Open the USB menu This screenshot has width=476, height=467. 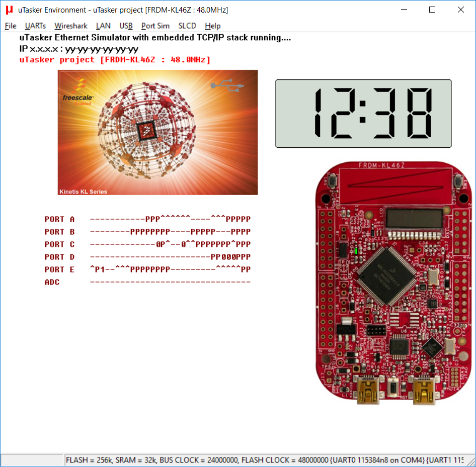(x=126, y=26)
